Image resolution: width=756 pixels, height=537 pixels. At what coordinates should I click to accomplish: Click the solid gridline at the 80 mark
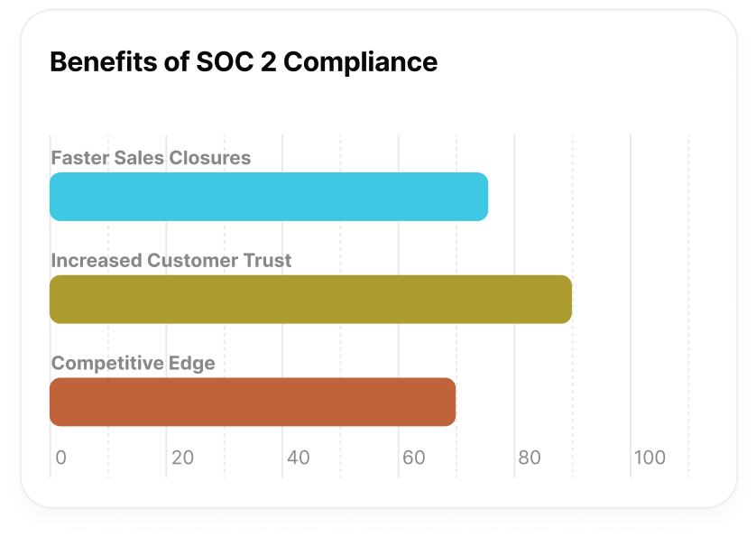tap(514, 244)
